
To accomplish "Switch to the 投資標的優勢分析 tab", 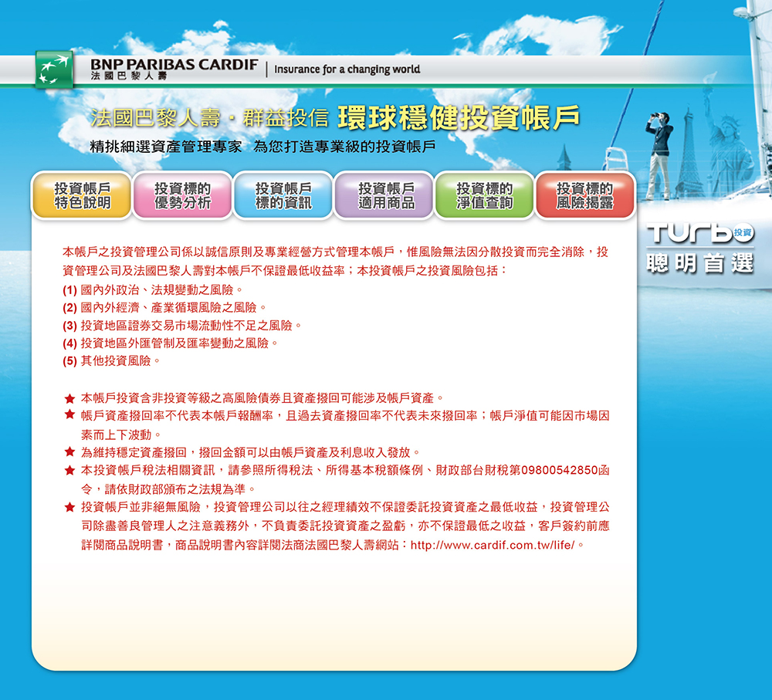I will pos(183,195).
